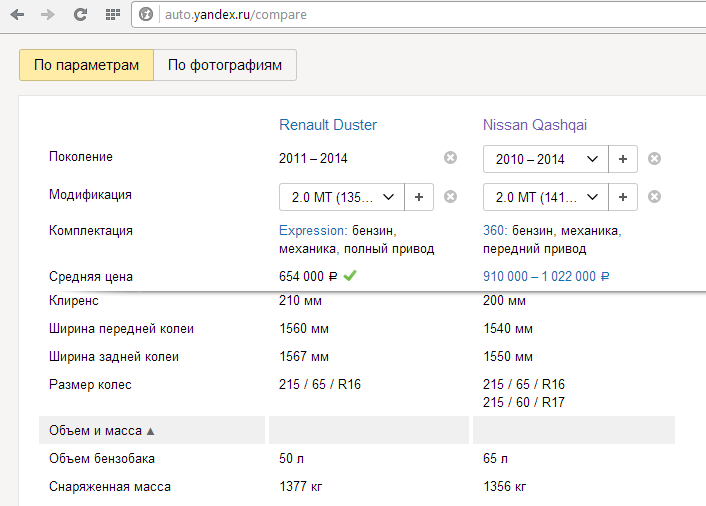Open the apps grid icon
The height and width of the screenshot is (506, 706).
pyautogui.click(x=113, y=15)
